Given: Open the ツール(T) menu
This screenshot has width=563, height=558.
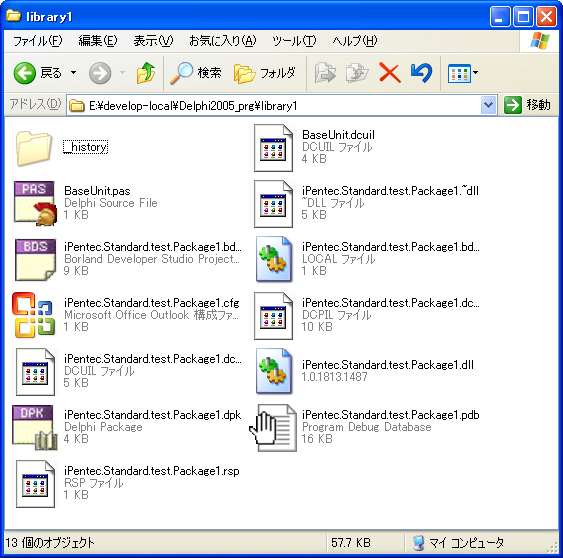Looking at the screenshot, I should (x=294, y=41).
